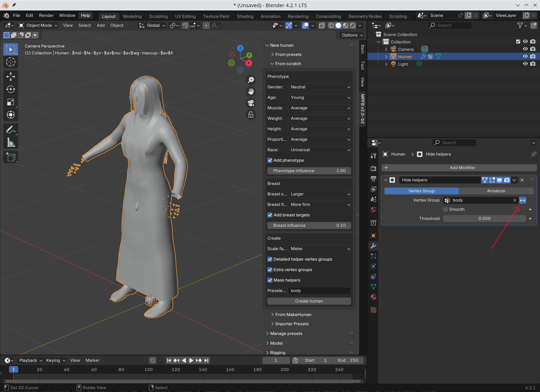
Task: Toggle Add phenotype checkbox
Action: tap(270, 160)
